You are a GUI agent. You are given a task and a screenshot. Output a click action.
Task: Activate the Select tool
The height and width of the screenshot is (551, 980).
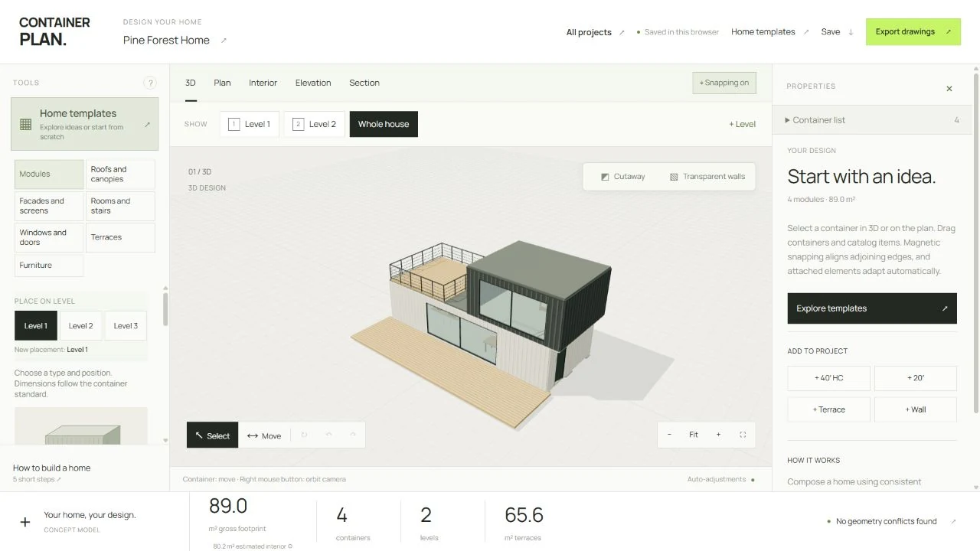[213, 435]
